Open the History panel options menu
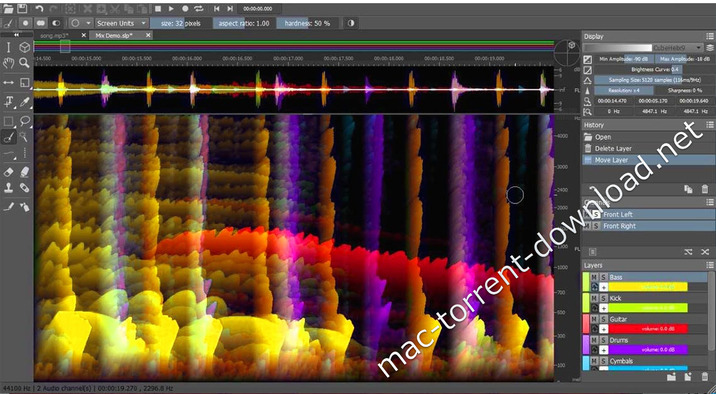 click(710, 125)
